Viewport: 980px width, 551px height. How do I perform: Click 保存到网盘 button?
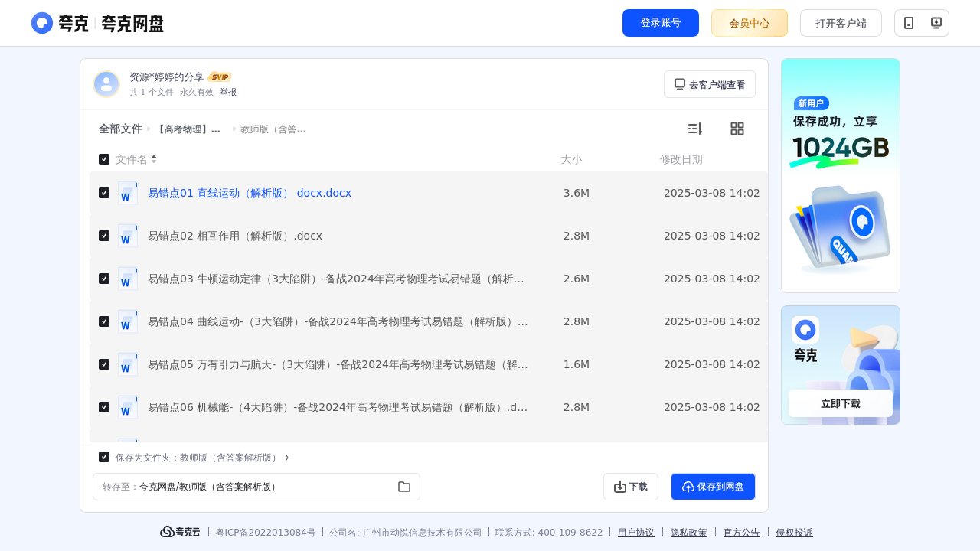tap(713, 487)
